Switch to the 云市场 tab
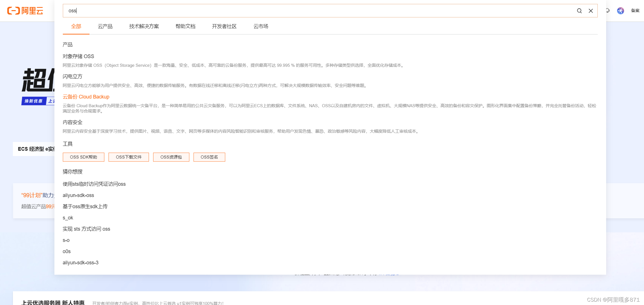This screenshot has width=644, height=305. tap(261, 26)
